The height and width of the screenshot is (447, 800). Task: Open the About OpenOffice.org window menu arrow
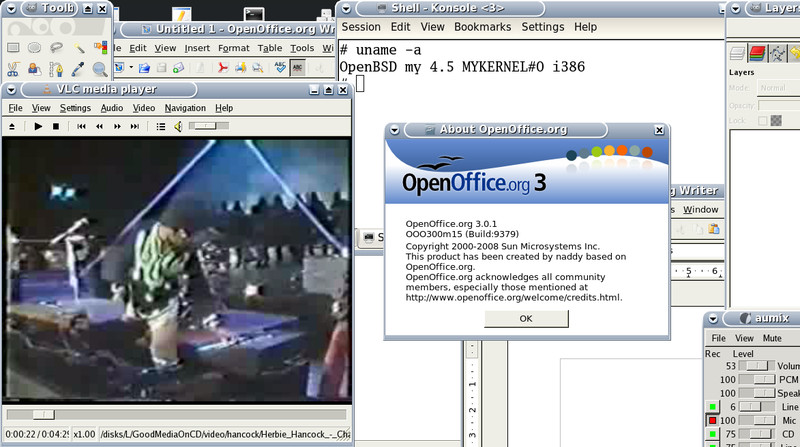[x=394, y=130]
